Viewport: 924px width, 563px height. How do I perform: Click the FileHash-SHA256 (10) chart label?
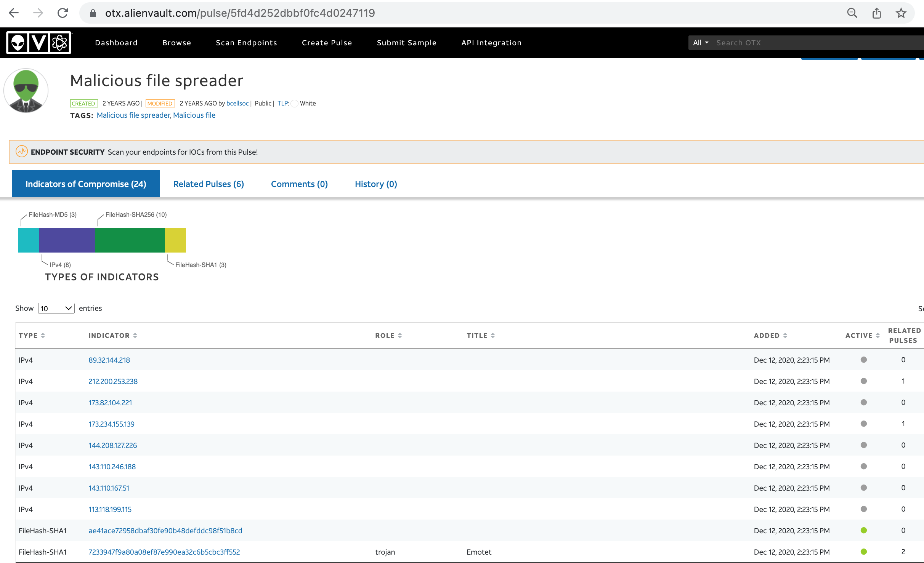coord(136,214)
